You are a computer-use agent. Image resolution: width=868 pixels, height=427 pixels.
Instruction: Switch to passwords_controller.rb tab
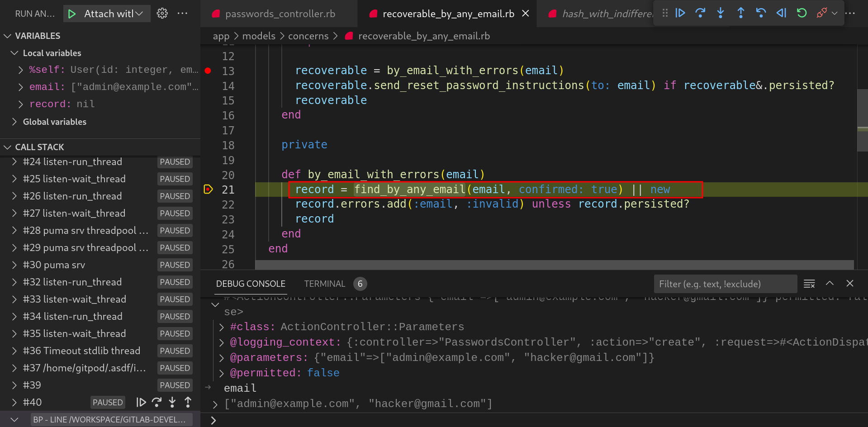279,14
